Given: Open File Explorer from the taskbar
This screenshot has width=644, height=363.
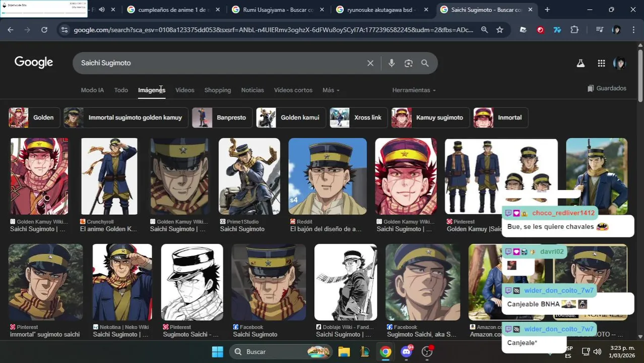Looking at the screenshot, I should click(x=344, y=351).
